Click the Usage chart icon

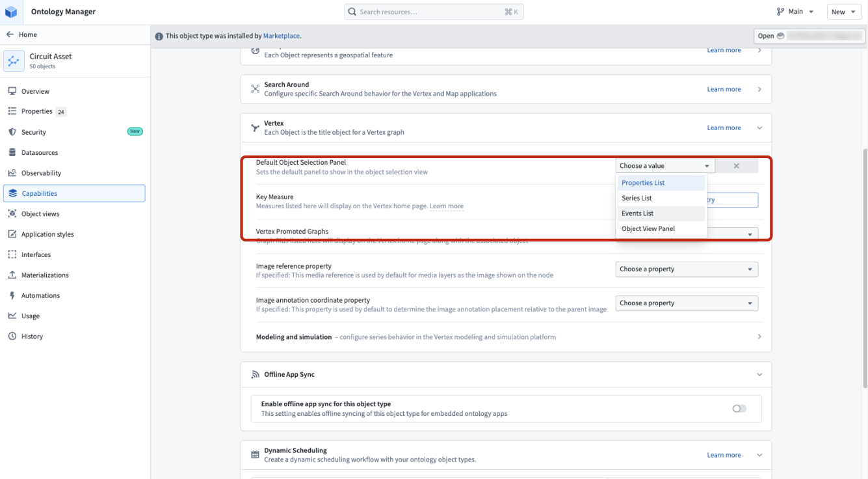[x=14, y=316]
